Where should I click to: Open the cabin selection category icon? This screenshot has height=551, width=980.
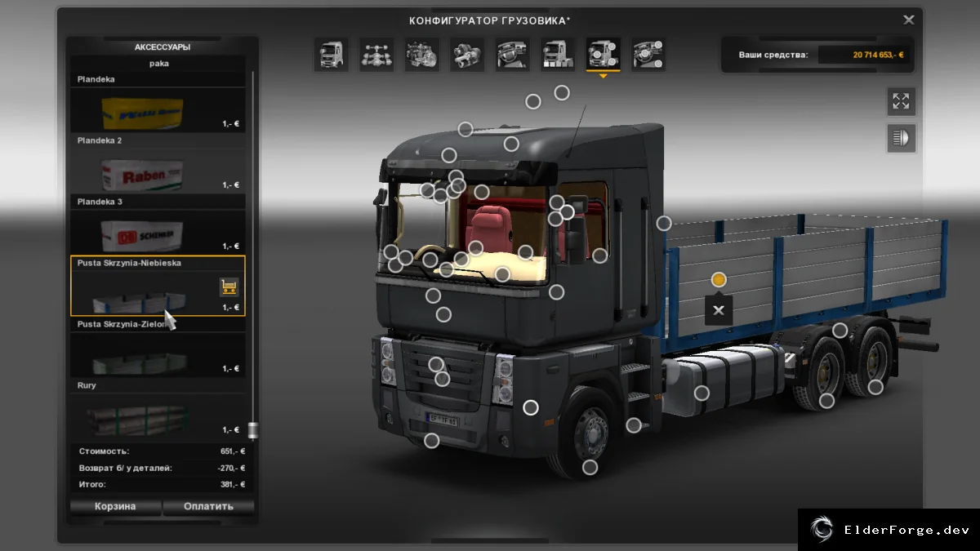(x=332, y=55)
